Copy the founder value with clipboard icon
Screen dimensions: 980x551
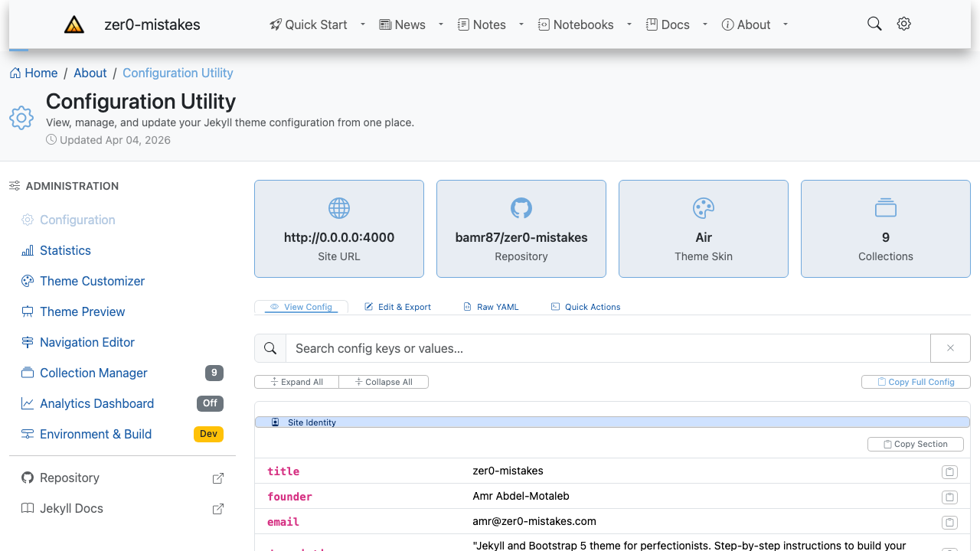click(x=949, y=497)
